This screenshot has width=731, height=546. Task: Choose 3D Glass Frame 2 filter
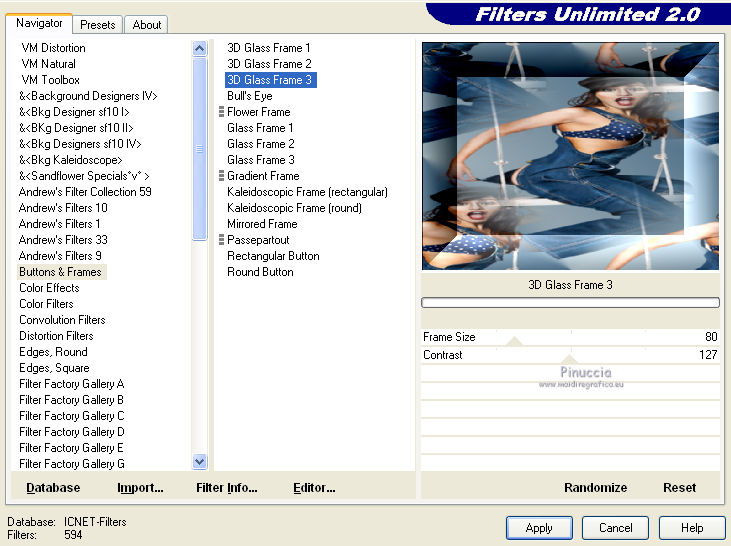tap(269, 64)
